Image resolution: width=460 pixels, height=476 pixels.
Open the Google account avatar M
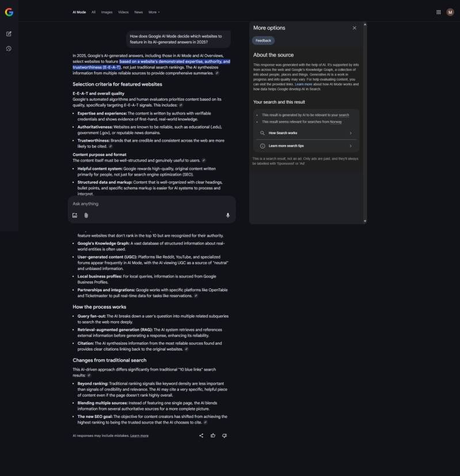coord(450,12)
